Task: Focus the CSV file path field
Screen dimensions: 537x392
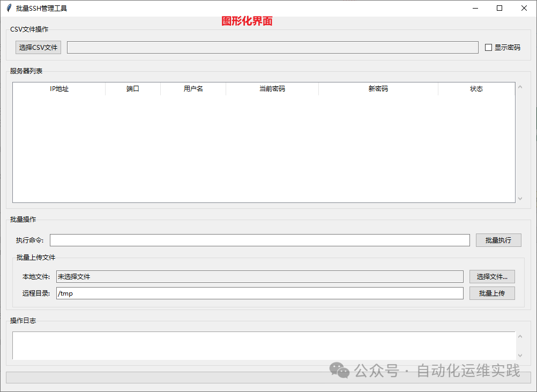Action: (273, 47)
